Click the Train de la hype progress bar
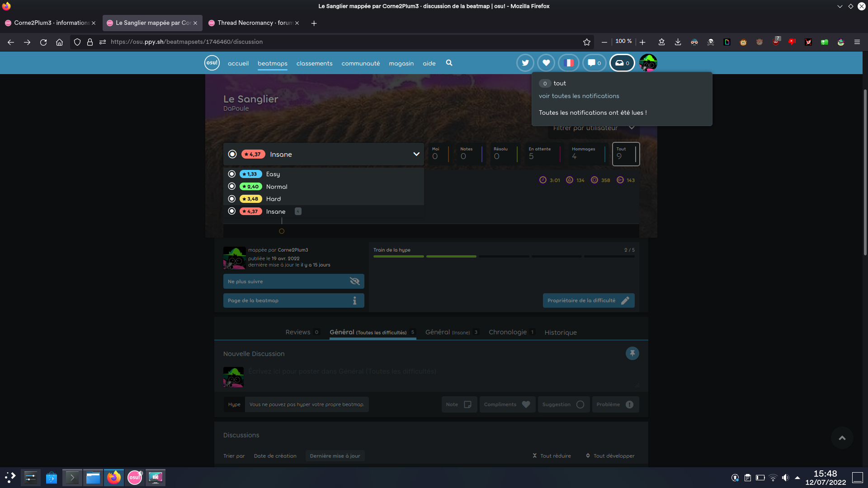The height and width of the screenshot is (488, 868). click(504, 256)
